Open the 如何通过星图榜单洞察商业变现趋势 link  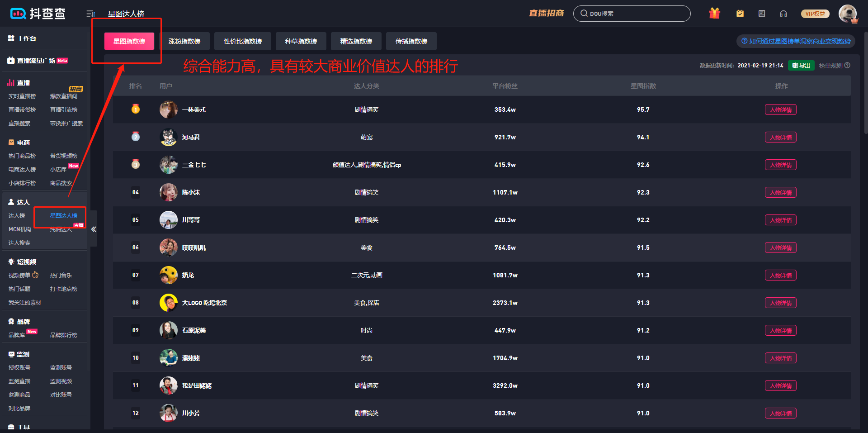[796, 41]
